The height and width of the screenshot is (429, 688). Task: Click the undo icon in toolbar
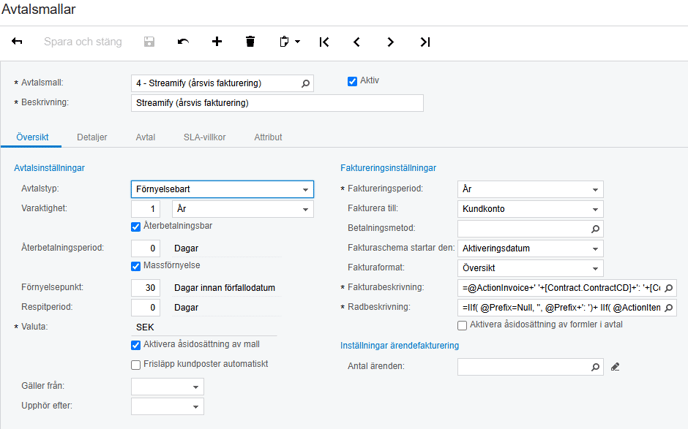coord(183,42)
